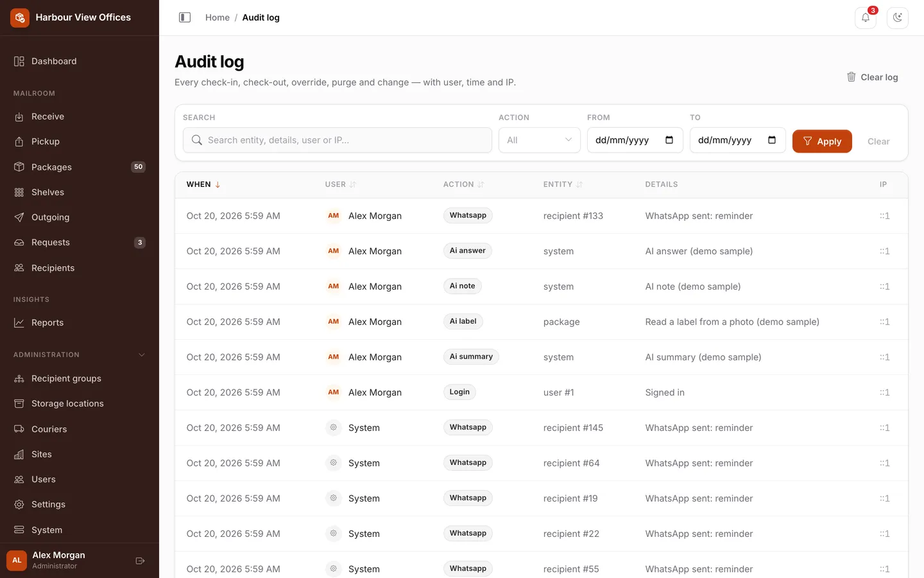This screenshot has width=924, height=578.
Task: Switch to dark mode moon icon
Action: click(898, 17)
